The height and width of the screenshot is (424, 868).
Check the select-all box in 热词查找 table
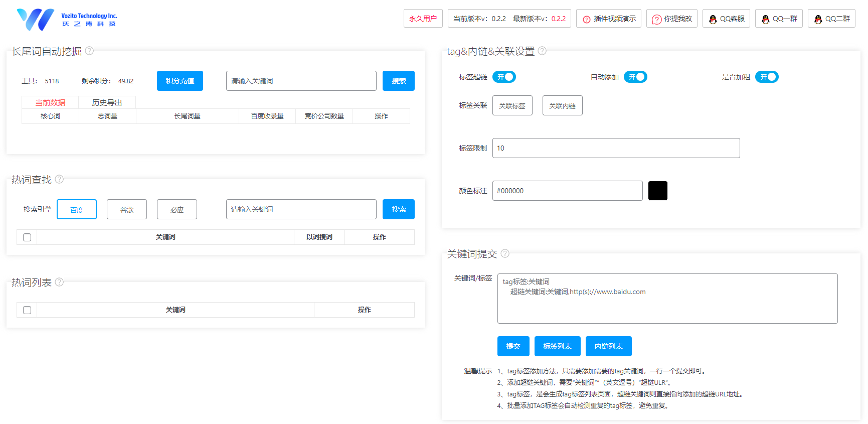click(x=27, y=237)
